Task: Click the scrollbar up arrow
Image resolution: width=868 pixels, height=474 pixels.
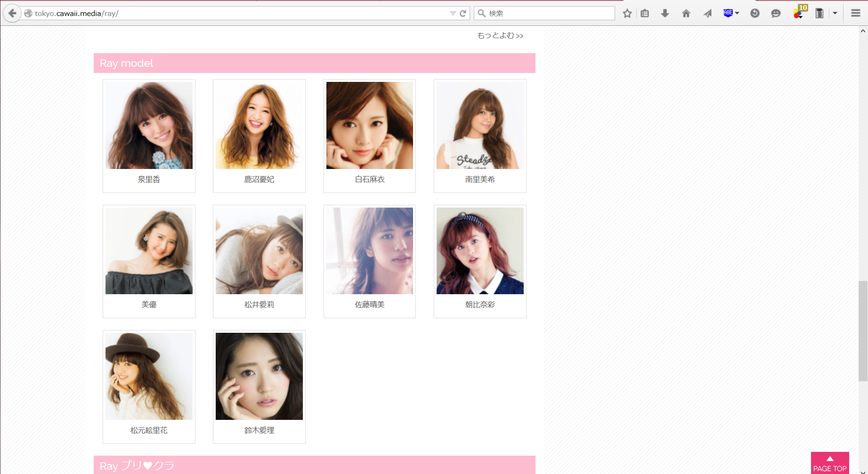Action: 863,31
